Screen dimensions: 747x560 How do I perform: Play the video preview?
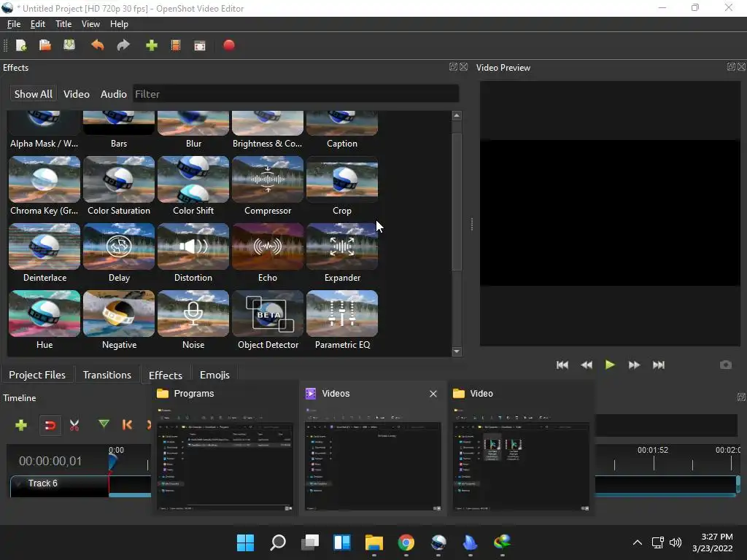(610, 365)
